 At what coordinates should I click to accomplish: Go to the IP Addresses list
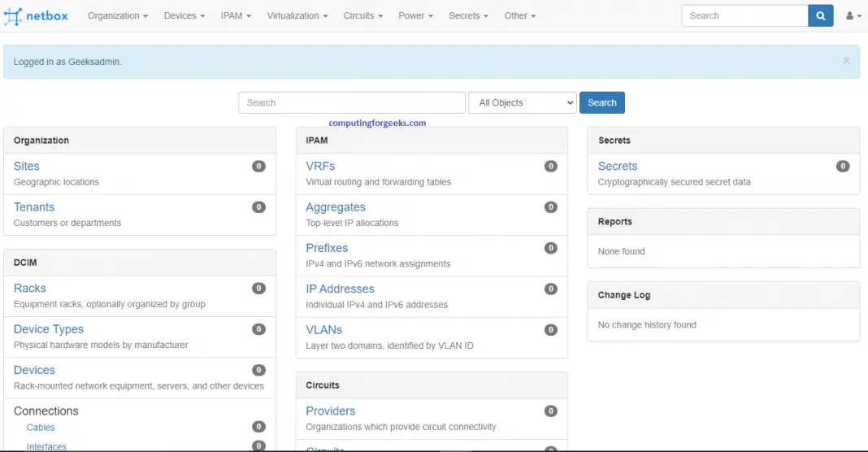tap(340, 289)
